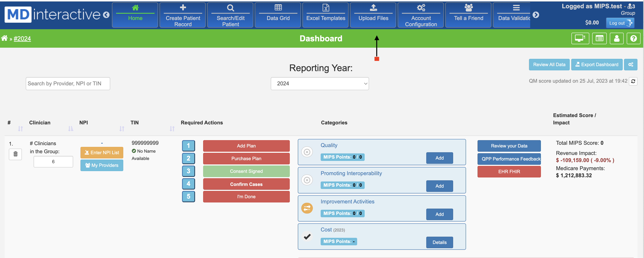This screenshot has height=258, width=644.
Task: Toggle the Quality category circle indicator
Action: tap(307, 152)
